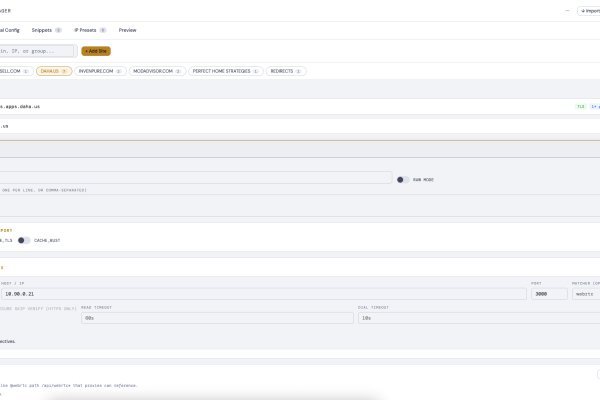Select the PERFECT HOME STRATEGIES filter chip
Image resolution: width=600 pixels, height=400 pixels.
225,71
